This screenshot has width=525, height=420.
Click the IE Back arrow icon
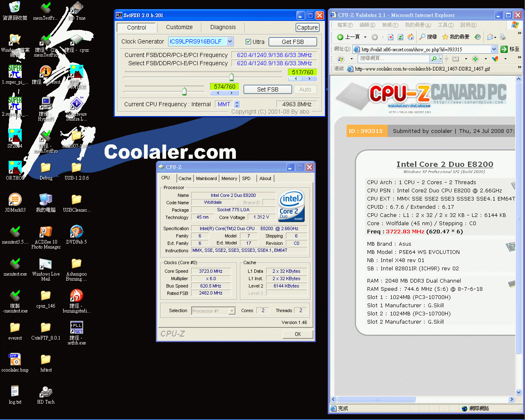click(340, 37)
